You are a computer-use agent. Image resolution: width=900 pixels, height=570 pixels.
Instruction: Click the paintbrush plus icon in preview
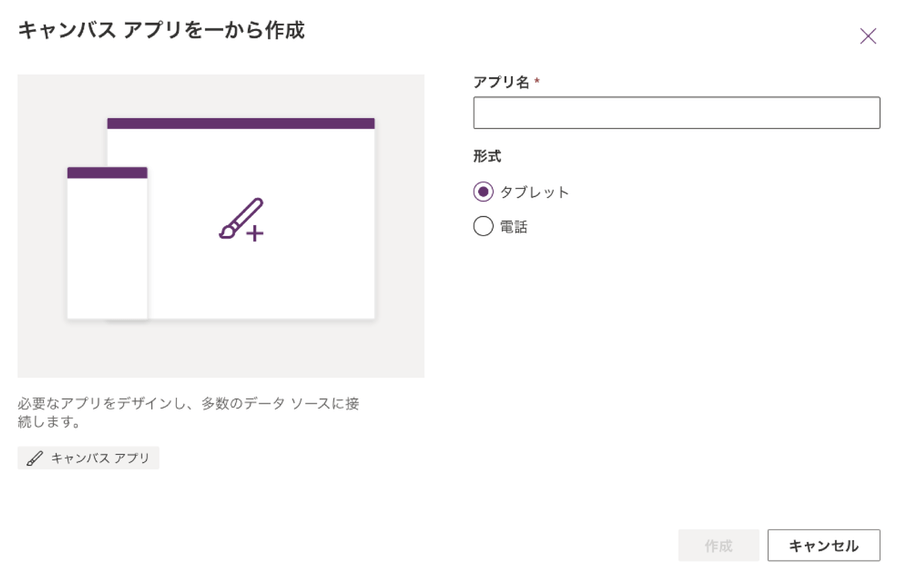tap(241, 220)
